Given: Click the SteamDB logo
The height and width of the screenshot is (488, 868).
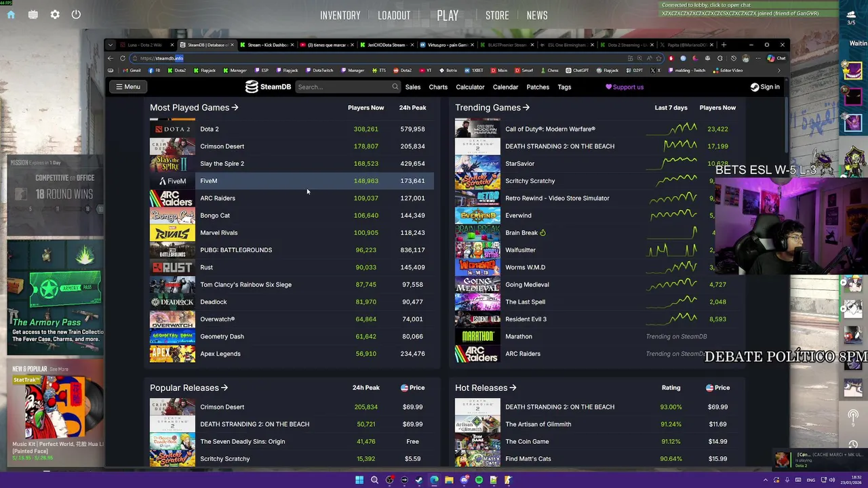Looking at the screenshot, I should pos(268,87).
